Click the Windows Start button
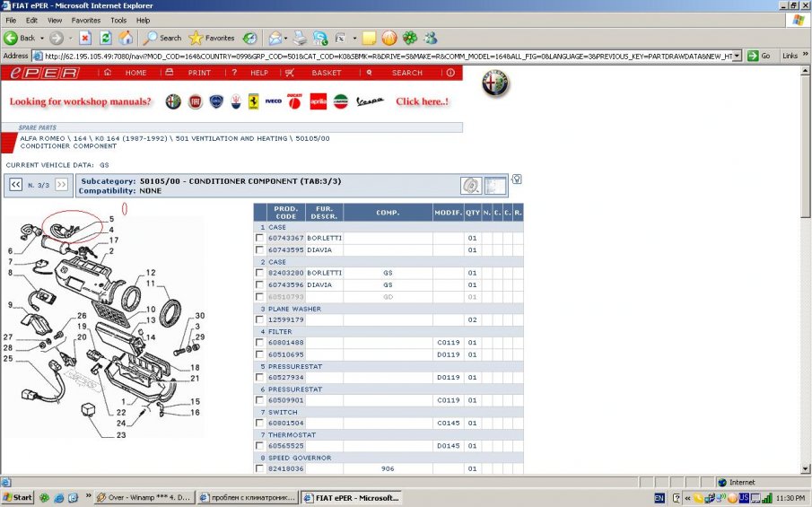Viewport: 812px width, 507px height. [x=17, y=497]
